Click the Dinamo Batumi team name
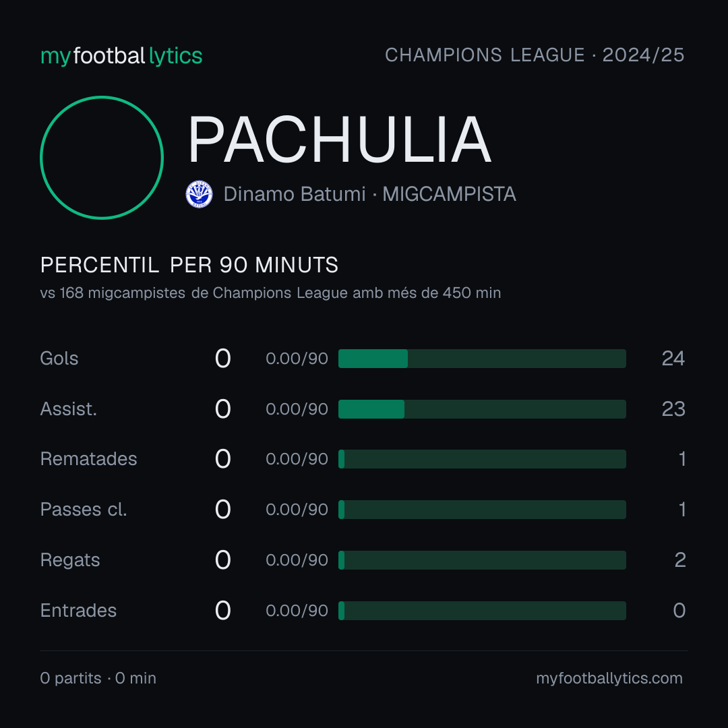Screen dimensions: 728x728 coord(295,194)
